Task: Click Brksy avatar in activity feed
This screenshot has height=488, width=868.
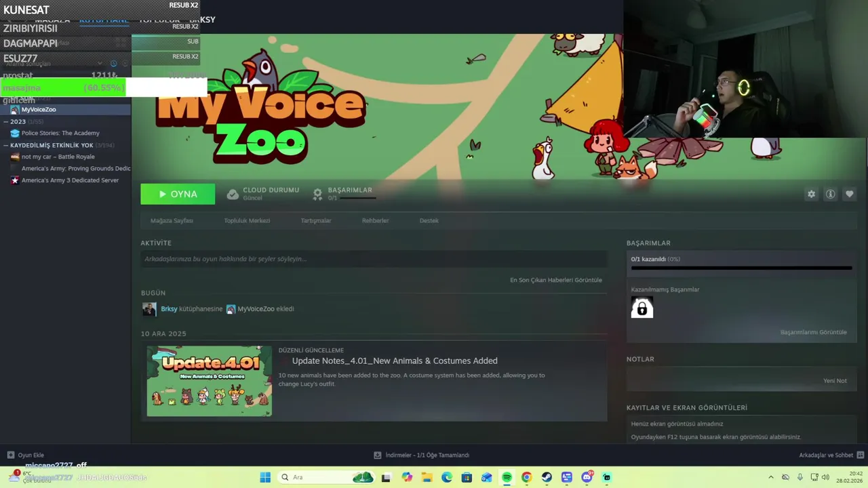Action: point(149,309)
